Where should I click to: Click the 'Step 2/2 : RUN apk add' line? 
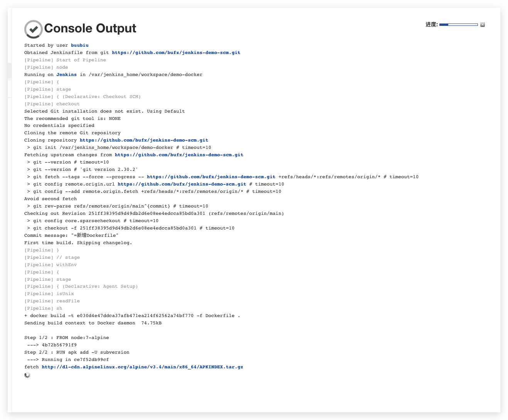77,352
